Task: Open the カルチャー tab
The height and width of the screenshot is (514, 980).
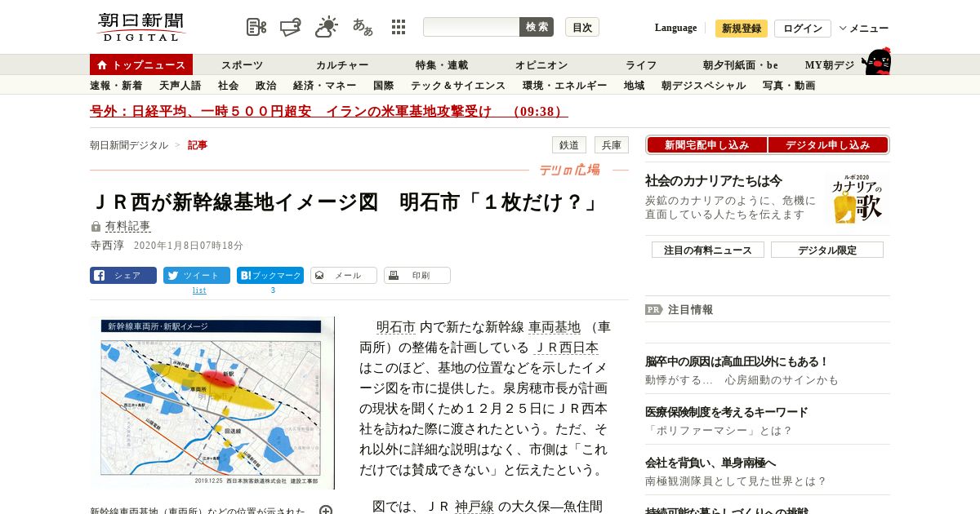Action: [342, 65]
